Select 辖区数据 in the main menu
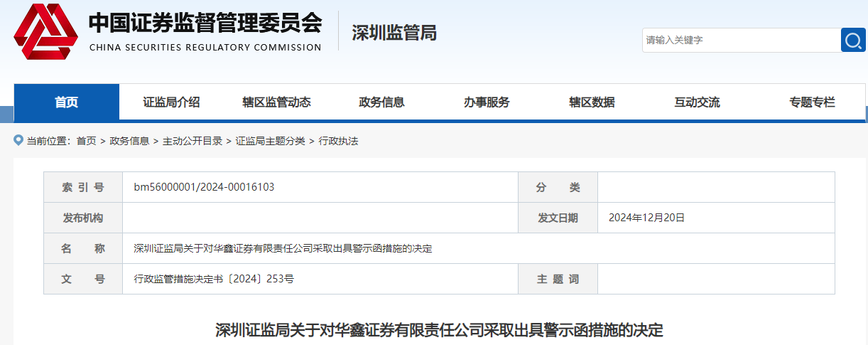868x345 pixels. [592, 102]
